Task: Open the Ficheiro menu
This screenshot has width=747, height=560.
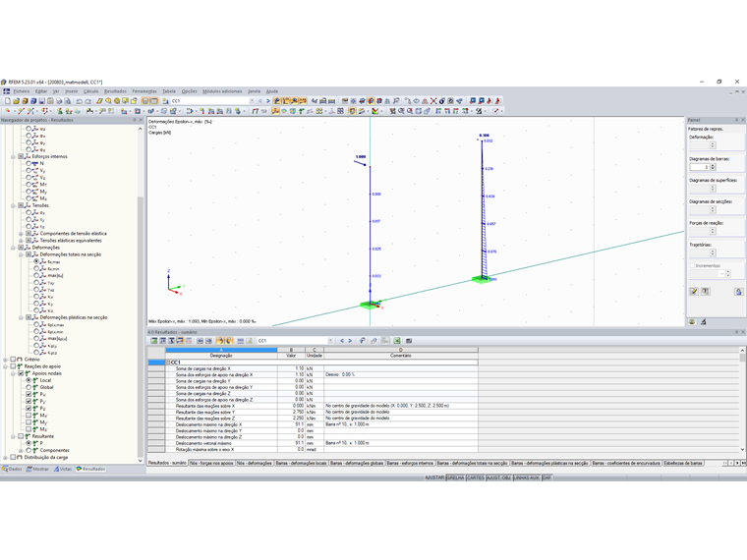Action: (22, 91)
